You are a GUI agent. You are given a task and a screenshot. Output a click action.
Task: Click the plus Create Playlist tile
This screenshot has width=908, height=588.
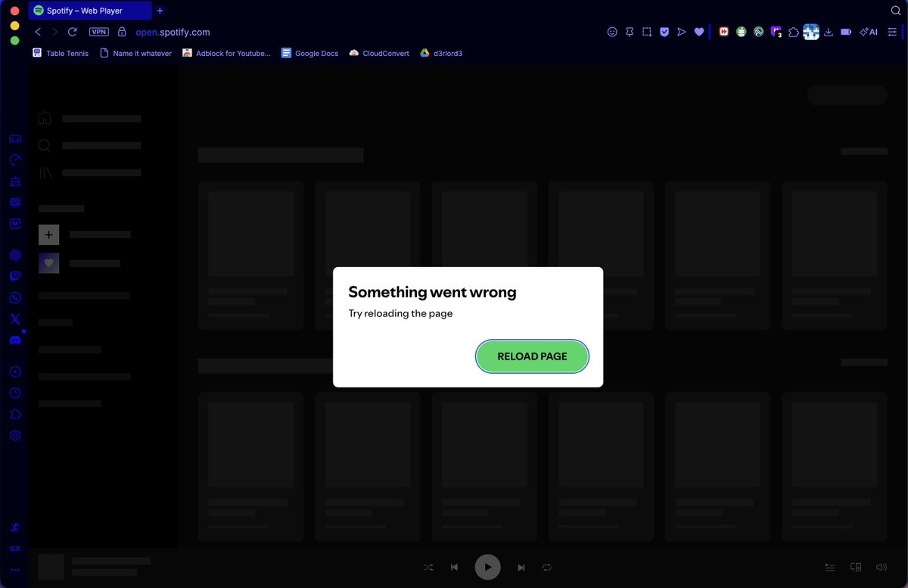pos(48,235)
